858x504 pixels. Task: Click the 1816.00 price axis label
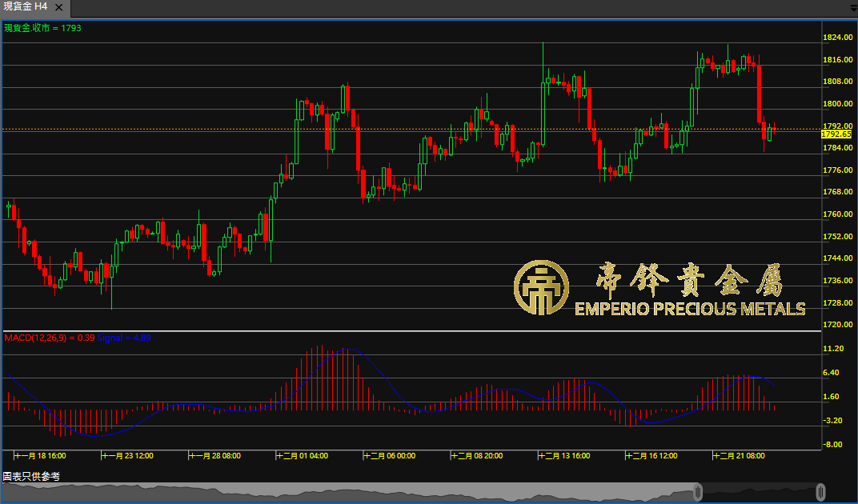[838, 60]
